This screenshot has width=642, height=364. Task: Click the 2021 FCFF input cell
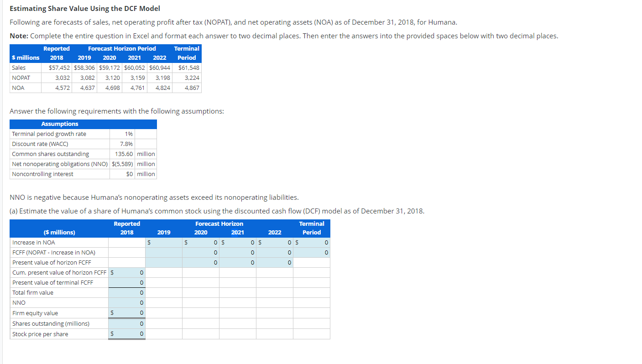coord(237,252)
